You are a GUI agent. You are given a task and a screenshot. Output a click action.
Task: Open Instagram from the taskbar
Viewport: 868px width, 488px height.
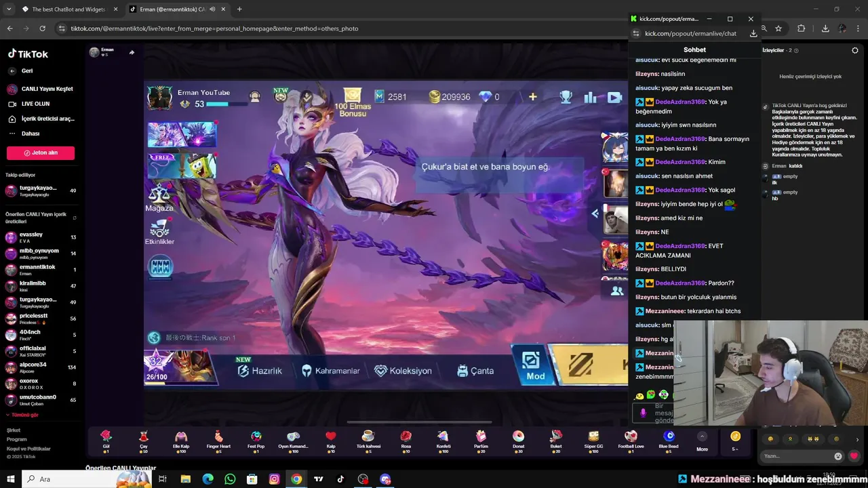click(x=274, y=479)
